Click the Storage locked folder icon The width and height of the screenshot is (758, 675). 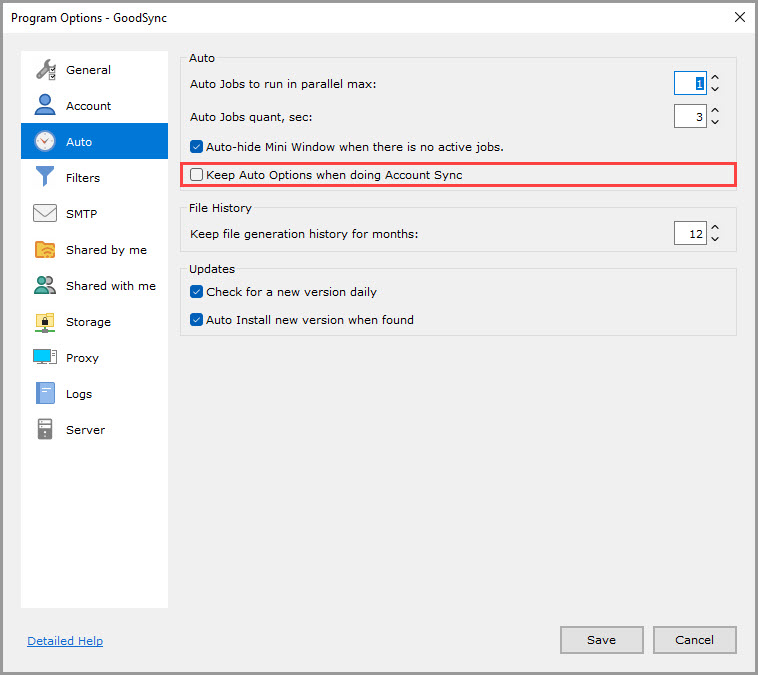tap(45, 322)
